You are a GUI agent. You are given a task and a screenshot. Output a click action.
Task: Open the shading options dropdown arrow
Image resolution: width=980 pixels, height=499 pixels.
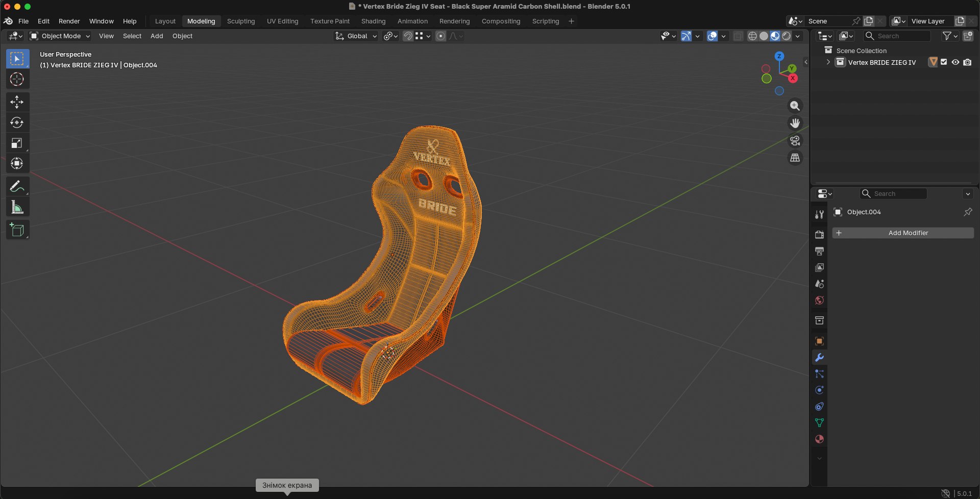(x=798, y=36)
